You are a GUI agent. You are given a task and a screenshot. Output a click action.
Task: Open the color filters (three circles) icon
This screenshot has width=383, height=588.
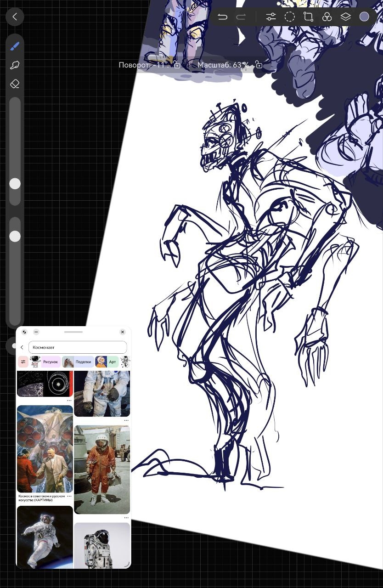327,17
